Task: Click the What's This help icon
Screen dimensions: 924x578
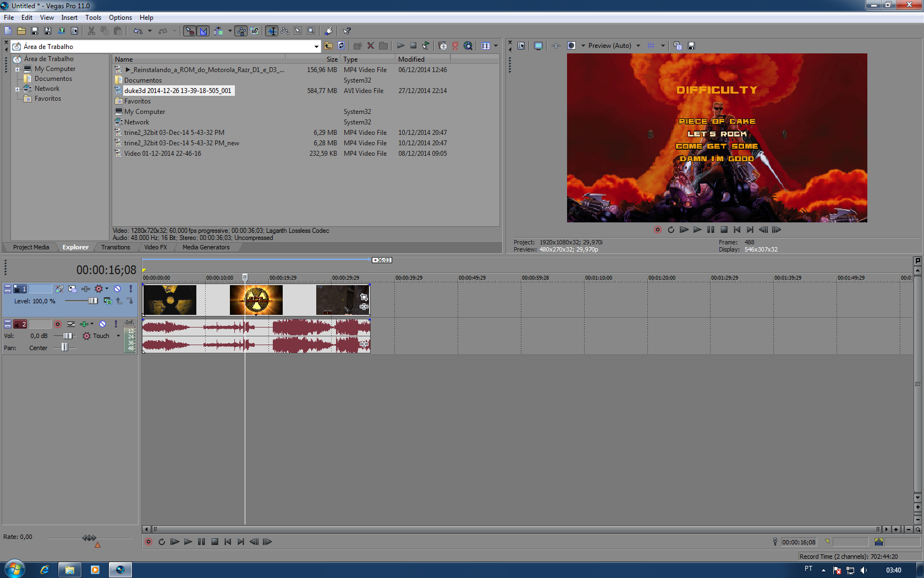Action: point(347,31)
